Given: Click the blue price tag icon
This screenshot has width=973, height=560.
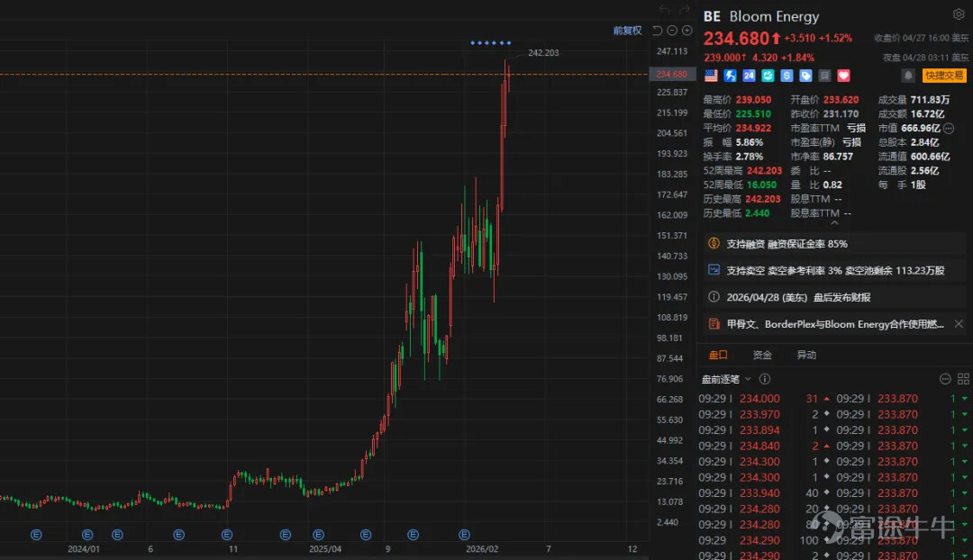Looking at the screenshot, I should [x=805, y=76].
